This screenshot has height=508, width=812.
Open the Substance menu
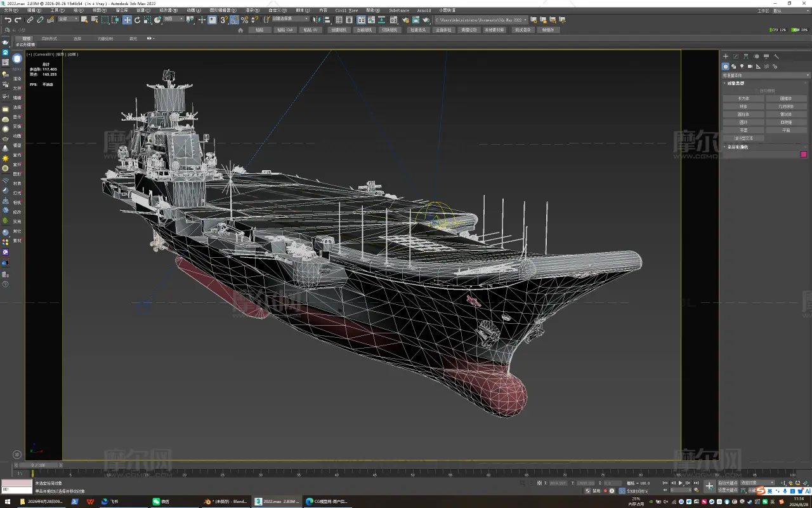399,11
